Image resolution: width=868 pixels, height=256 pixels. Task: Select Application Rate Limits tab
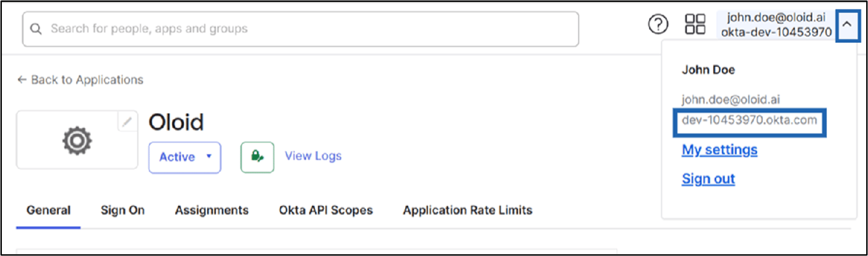pos(468,210)
